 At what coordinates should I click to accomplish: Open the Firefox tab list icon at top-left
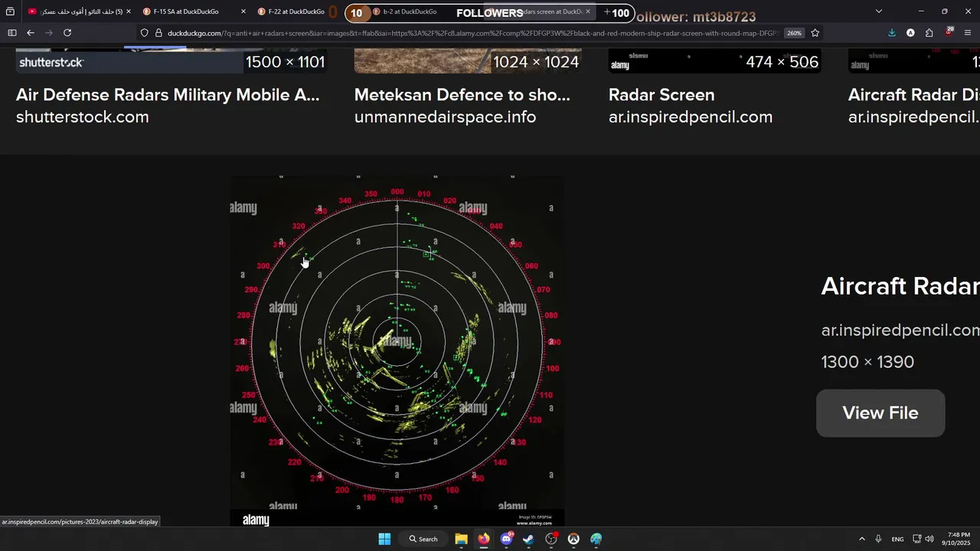click(x=10, y=11)
